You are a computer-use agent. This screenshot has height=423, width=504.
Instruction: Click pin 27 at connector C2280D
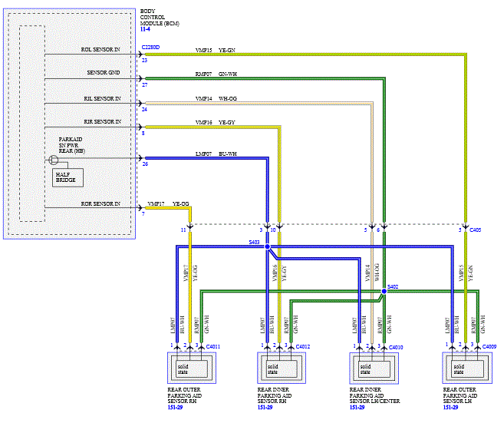(145, 85)
